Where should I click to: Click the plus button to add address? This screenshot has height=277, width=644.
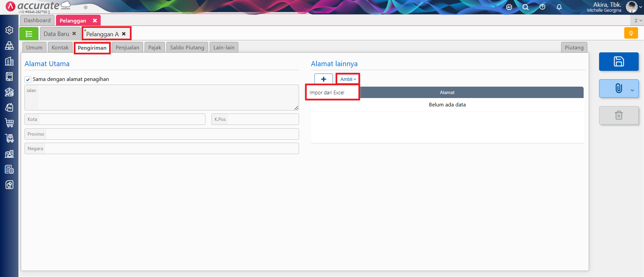tap(324, 79)
